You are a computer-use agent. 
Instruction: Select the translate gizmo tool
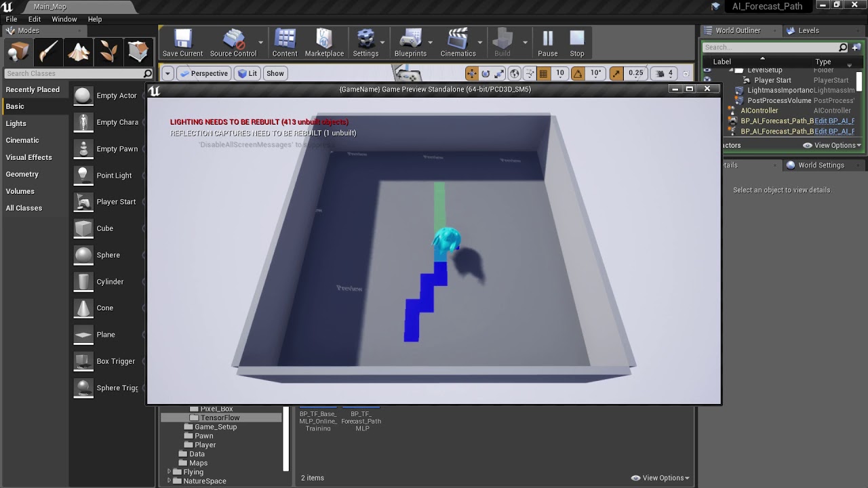(471, 73)
